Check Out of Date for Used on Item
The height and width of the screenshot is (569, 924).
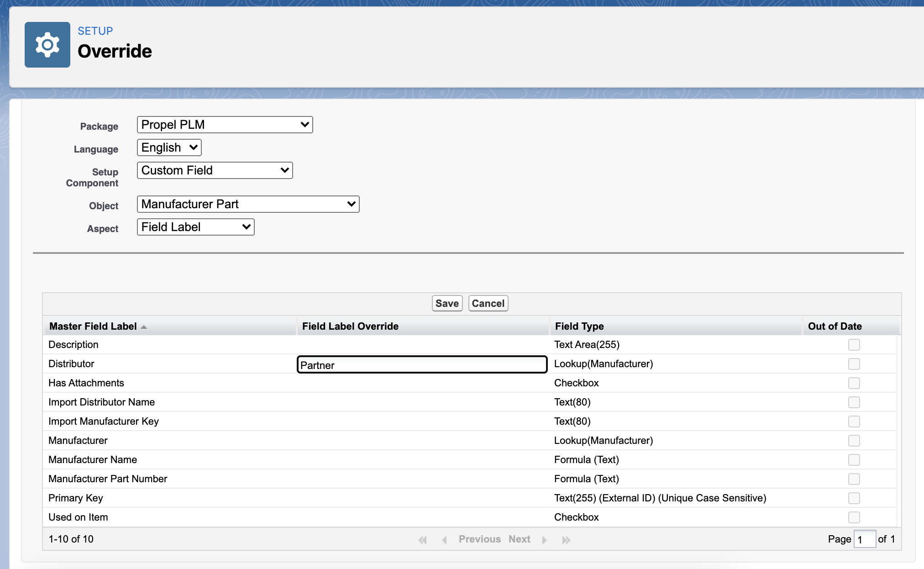point(854,517)
